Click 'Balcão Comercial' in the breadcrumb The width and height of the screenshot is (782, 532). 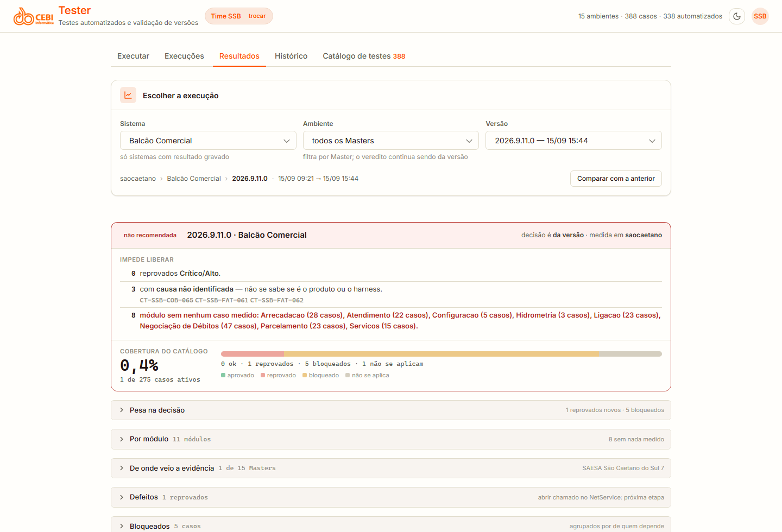pyautogui.click(x=194, y=179)
